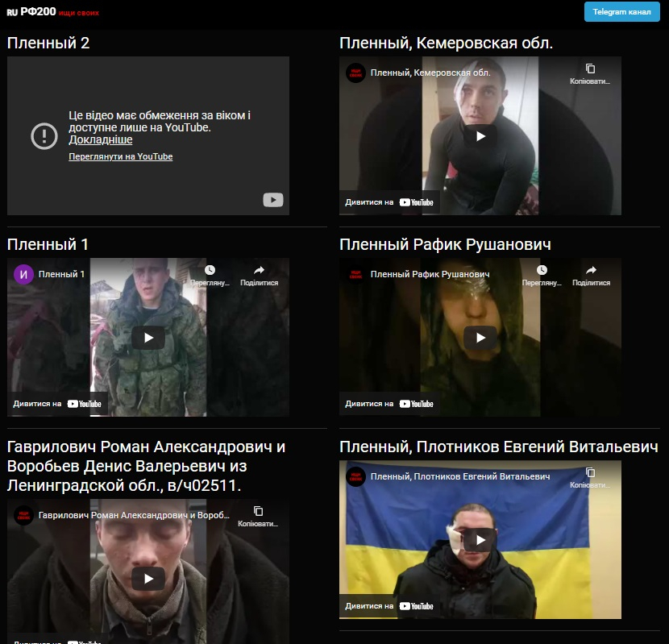Open Переглянути на YouTube link
Screen dimensions: 669x644
pos(120,156)
